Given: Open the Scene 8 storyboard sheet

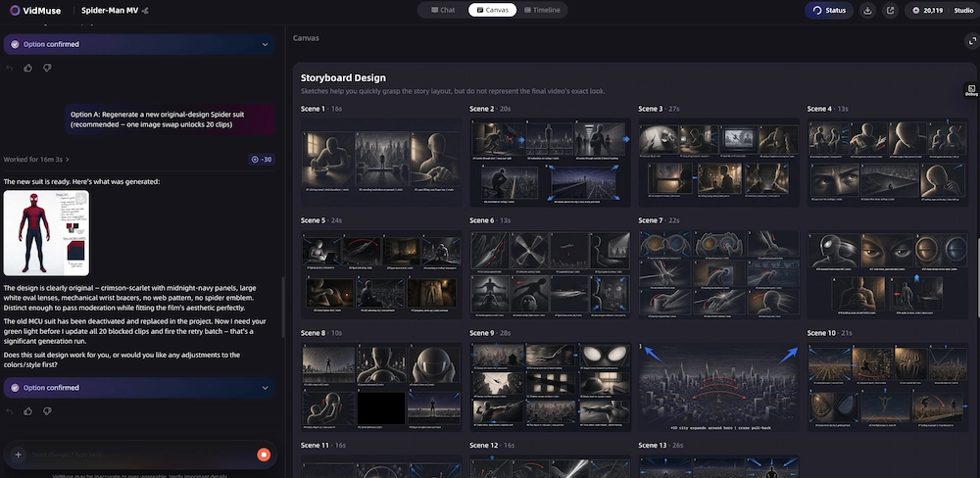Looking at the screenshot, I should tap(381, 387).
